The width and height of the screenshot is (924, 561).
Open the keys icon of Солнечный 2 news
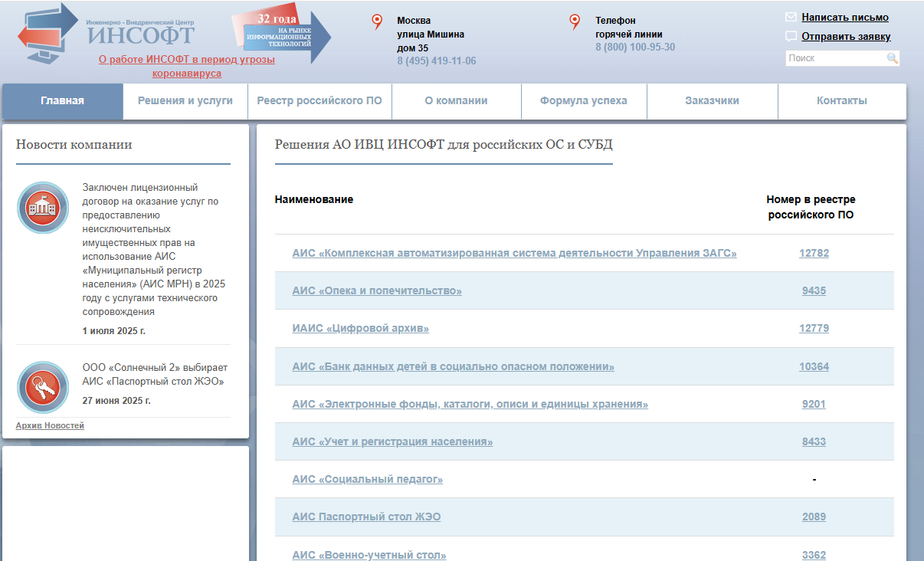click(x=43, y=387)
